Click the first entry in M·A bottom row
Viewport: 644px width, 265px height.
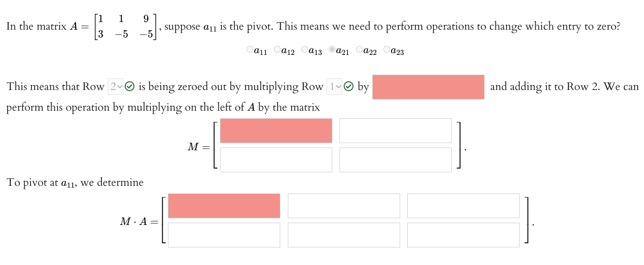click(224, 234)
